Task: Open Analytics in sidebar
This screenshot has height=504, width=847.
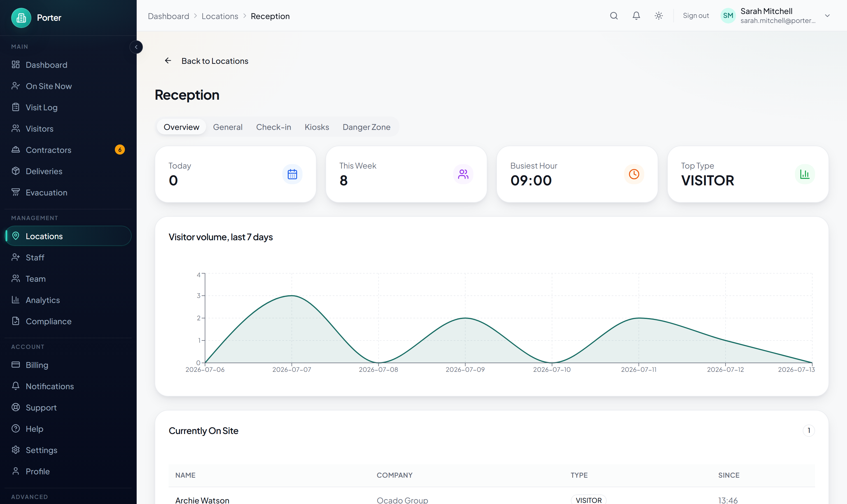Action: click(68, 300)
